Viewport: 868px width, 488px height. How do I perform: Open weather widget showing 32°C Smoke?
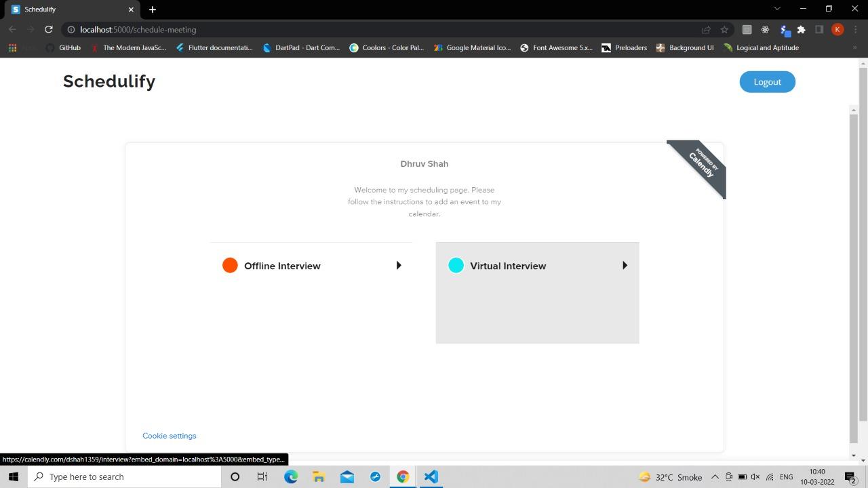pyautogui.click(x=670, y=477)
